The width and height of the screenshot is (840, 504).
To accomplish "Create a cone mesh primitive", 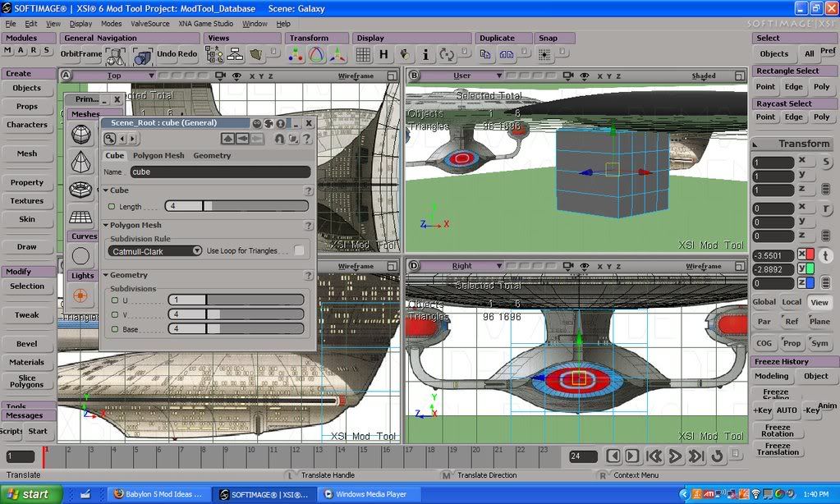I will click(x=81, y=162).
